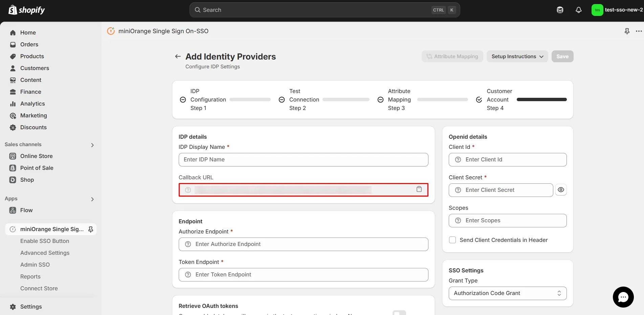644x315 pixels.
Task: Click the Save button
Action: pyautogui.click(x=562, y=57)
